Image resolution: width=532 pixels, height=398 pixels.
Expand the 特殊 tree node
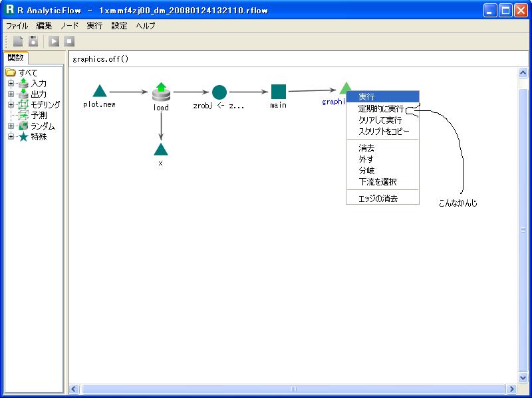pyautogui.click(x=11, y=137)
